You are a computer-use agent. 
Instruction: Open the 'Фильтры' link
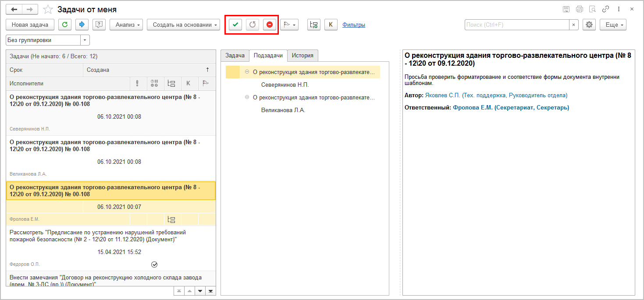pyautogui.click(x=354, y=25)
